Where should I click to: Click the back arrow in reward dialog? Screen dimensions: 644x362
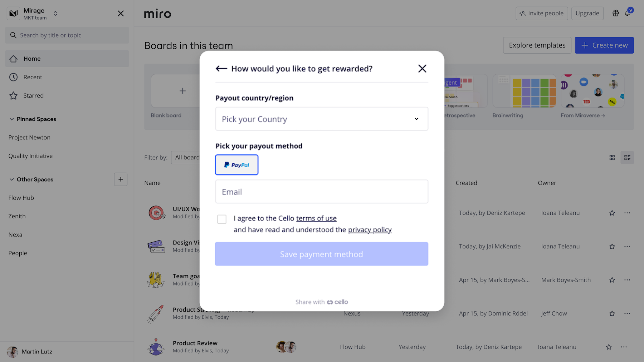tap(221, 69)
